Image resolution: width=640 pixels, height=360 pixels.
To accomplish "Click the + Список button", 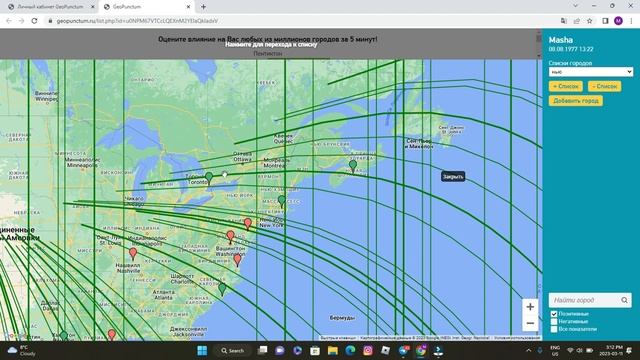I will coord(565,86).
